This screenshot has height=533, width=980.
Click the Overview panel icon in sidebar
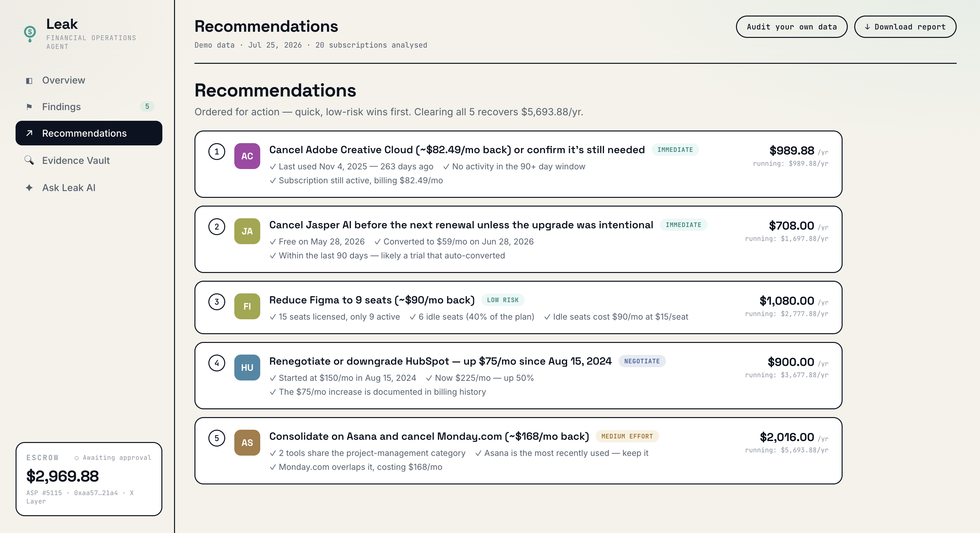coord(29,81)
